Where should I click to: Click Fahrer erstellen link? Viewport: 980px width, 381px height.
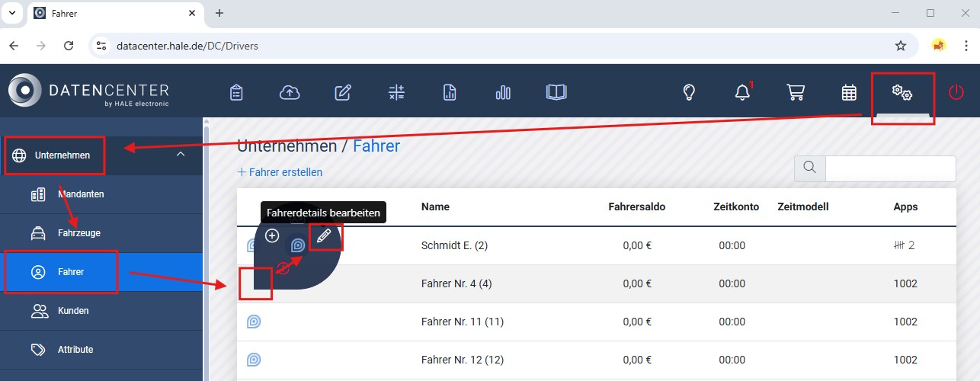280,172
